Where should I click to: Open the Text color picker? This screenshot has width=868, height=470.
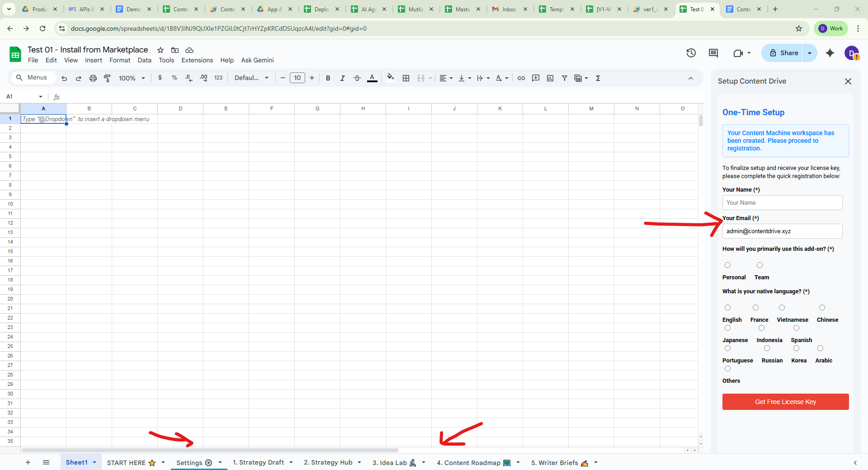(x=372, y=78)
